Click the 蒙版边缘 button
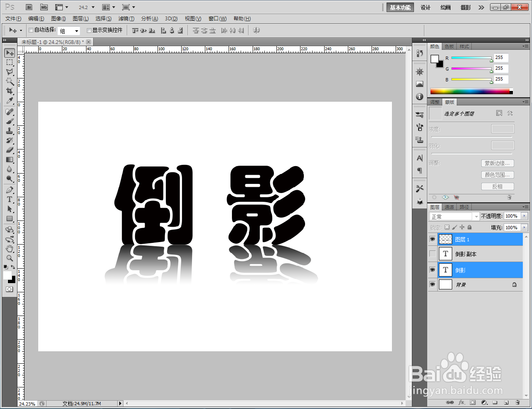Screen dimensions: 532x409 498,163
